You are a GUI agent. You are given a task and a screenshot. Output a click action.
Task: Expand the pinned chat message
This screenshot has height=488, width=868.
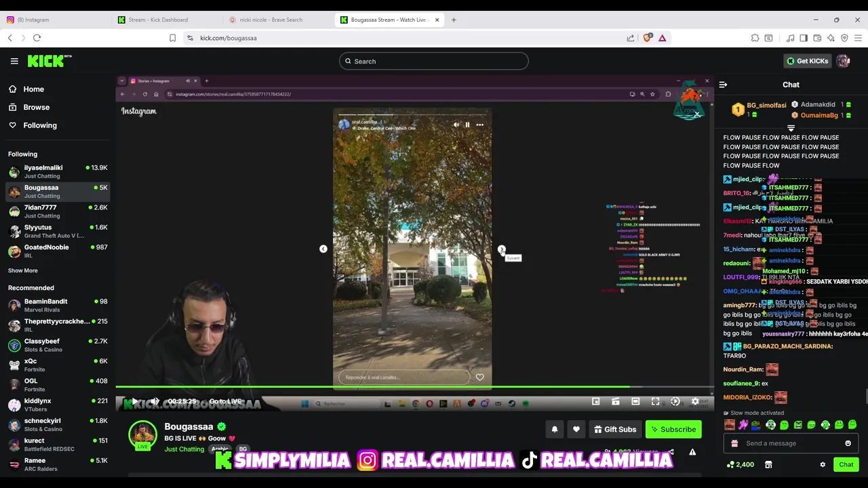click(791, 127)
